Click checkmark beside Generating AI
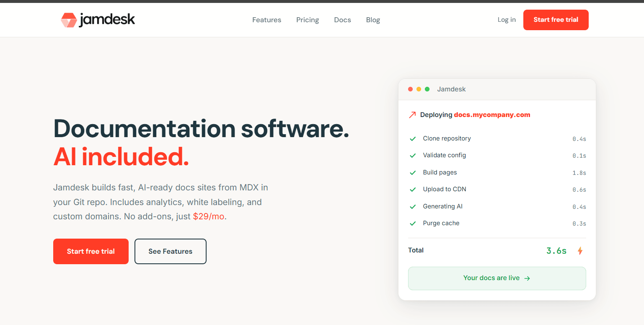Image resolution: width=644 pixels, height=325 pixels. point(413,207)
